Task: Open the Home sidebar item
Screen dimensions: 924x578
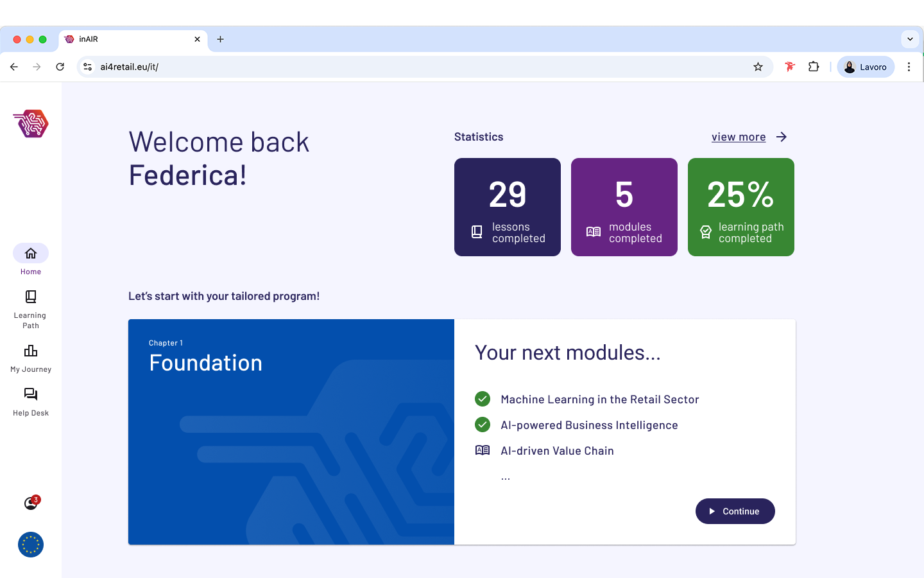Action: [31, 259]
